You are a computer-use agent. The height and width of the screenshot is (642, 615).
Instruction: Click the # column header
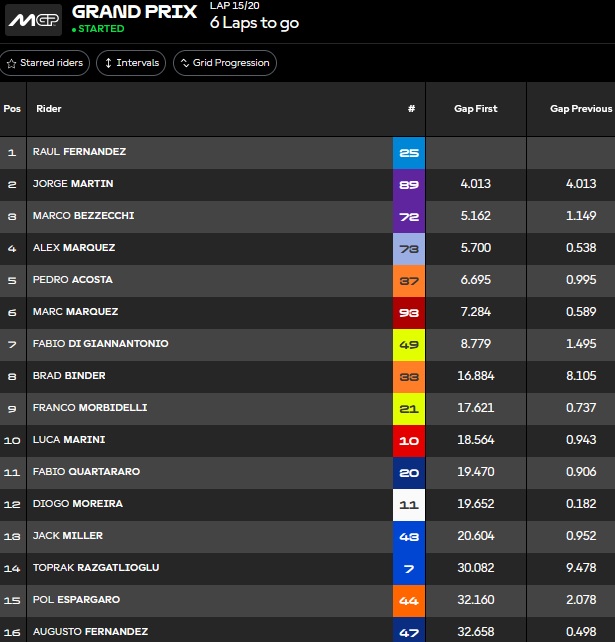tap(412, 109)
